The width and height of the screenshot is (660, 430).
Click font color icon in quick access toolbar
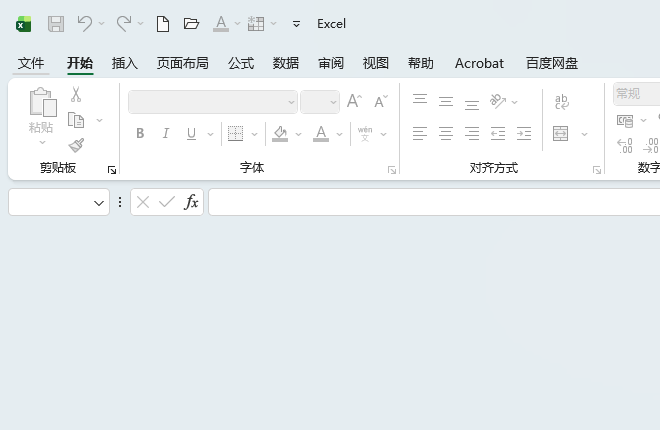pos(221,24)
